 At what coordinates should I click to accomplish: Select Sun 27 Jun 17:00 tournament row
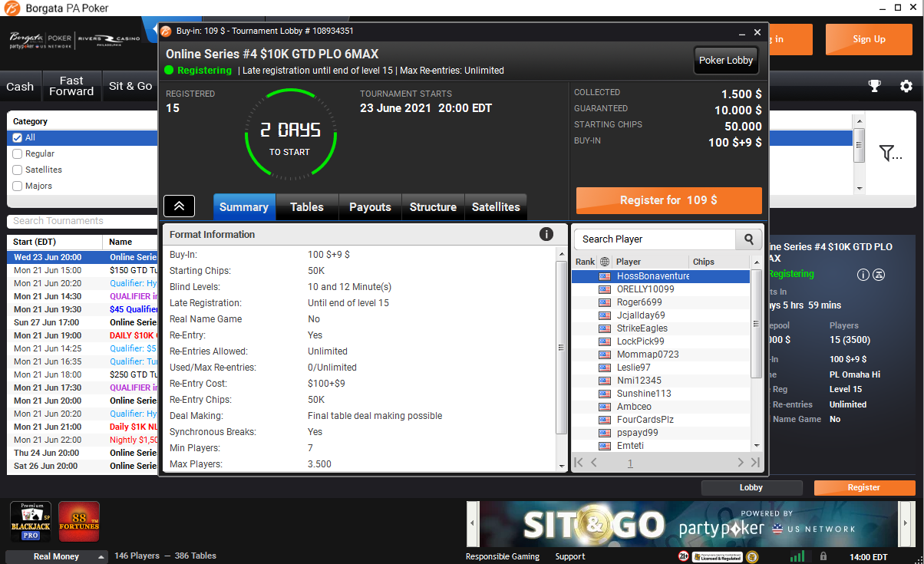pyautogui.click(x=83, y=322)
